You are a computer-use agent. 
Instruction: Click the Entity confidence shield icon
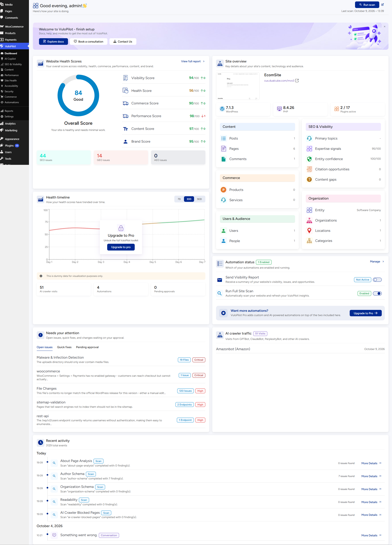pos(309,159)
